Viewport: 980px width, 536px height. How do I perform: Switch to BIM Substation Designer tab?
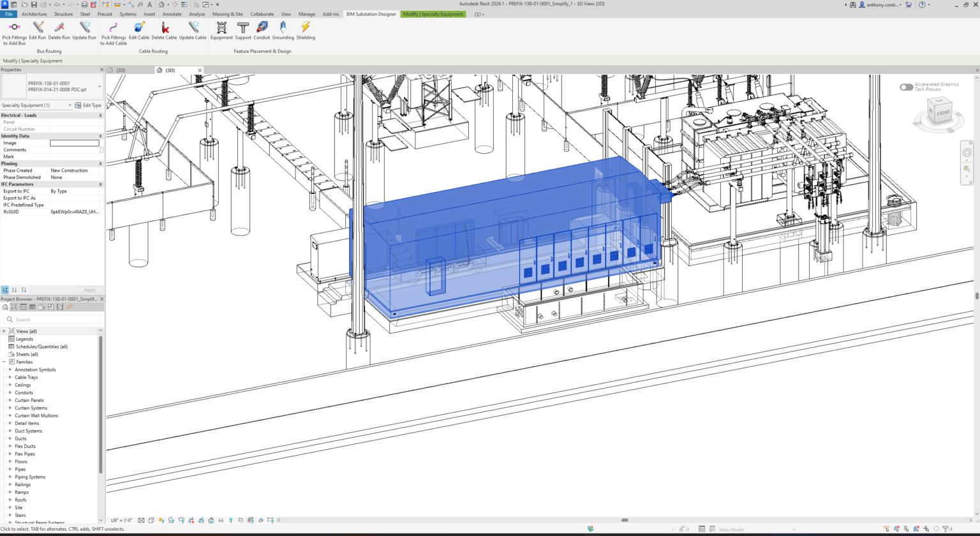[x=371, y=13]
